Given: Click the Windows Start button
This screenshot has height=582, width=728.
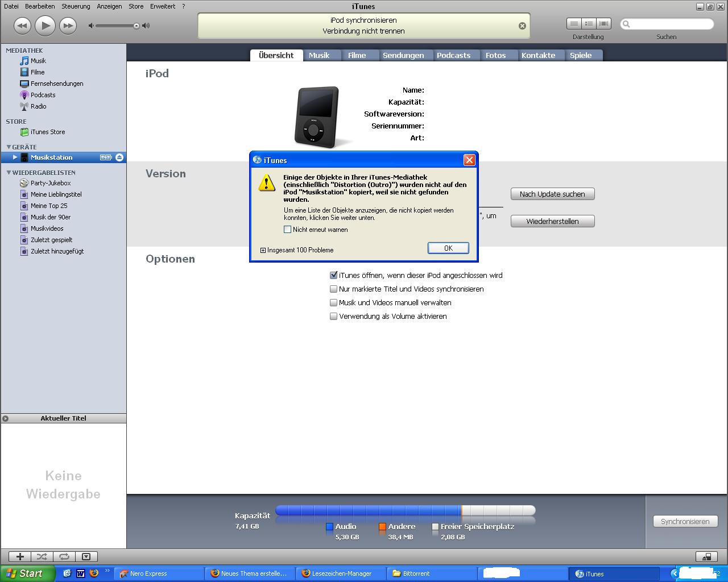Looking at the screenshot, I should pyautogui.click(x=28, y=573).
